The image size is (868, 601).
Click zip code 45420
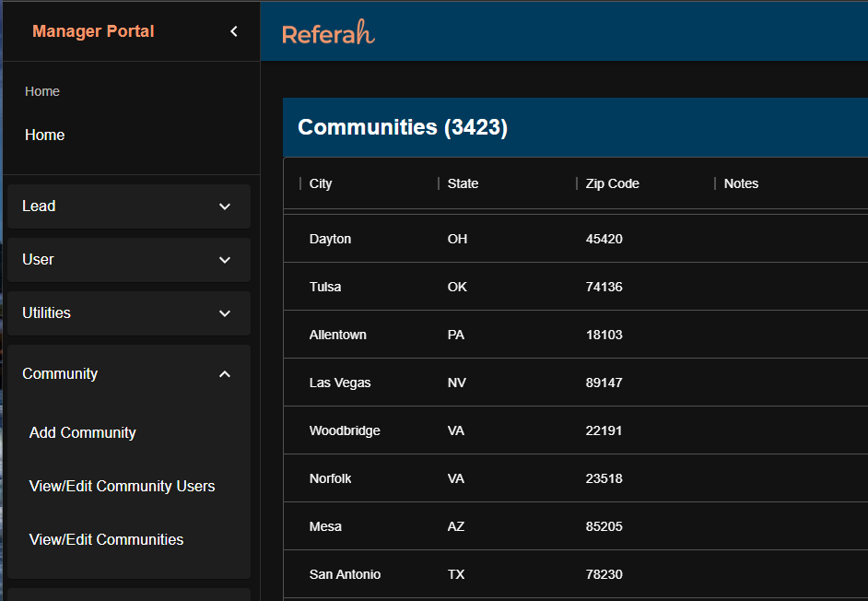[604, 239]
